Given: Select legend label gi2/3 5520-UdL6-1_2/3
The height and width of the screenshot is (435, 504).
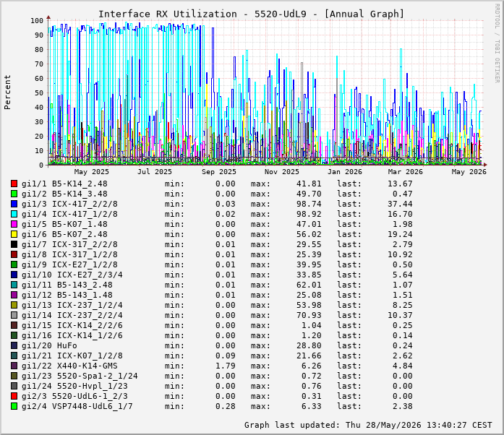Looking at the screenshot, I should 74,396.
